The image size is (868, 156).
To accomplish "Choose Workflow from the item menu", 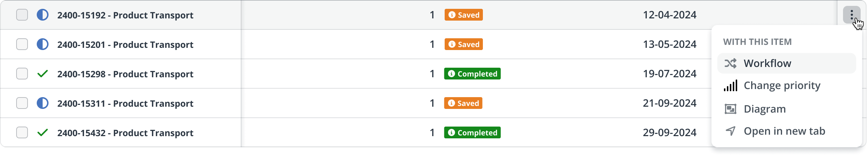I will point(767,63).
